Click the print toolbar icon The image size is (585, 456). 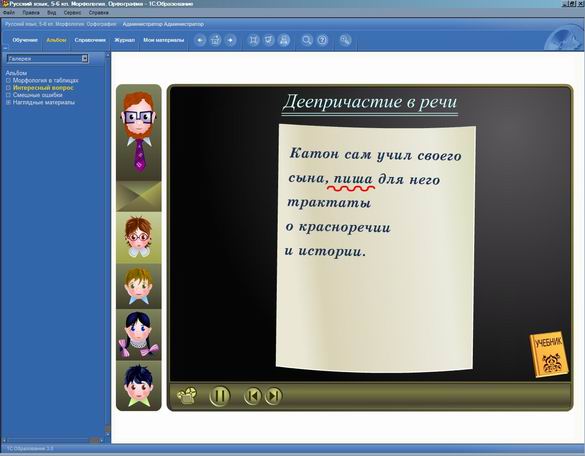pos(284,40)
